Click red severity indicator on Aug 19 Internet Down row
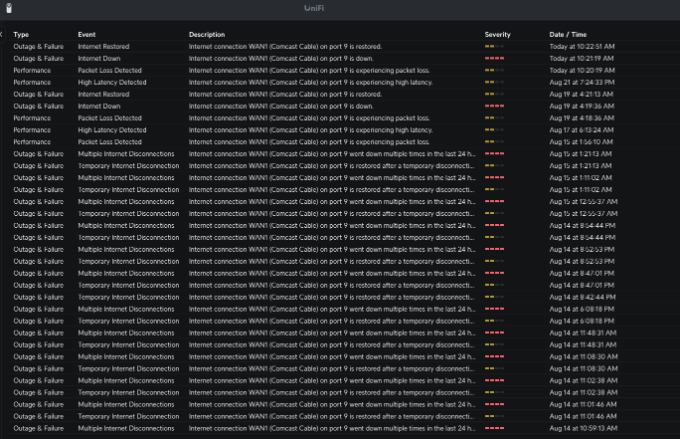The image size is (680, 439). click(x=494, y=106)
